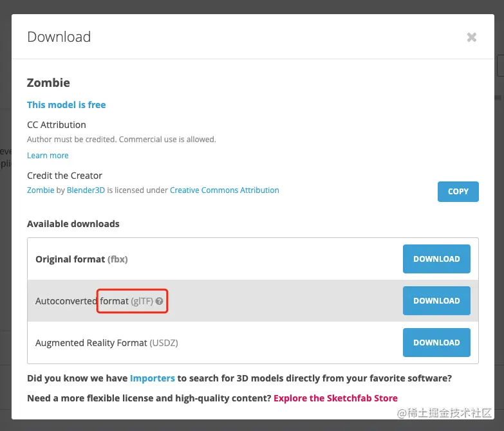This screenshot has height=431, width=504.
Task: Select the Autoconverted format row
Action: point(253,300)
